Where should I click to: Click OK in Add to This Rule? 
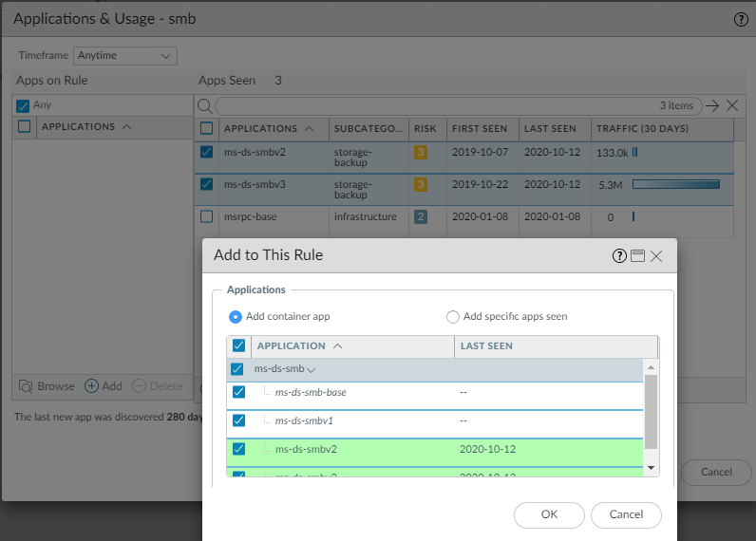[x=549, y=514]
